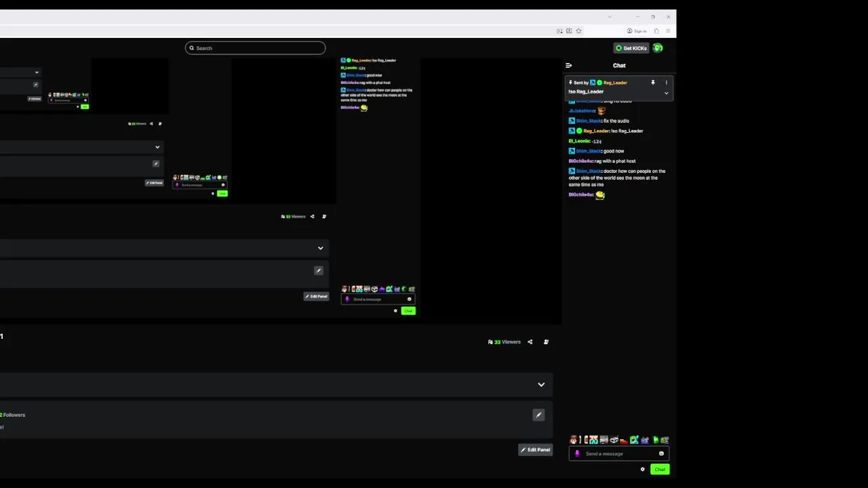
Task: Click the purple icon in message box
Action: coord(577,453)
